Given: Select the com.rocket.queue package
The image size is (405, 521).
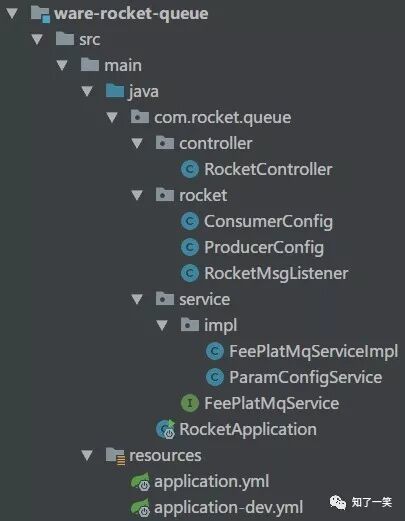Looking at the screenshot, I should [x=222, y=118].
